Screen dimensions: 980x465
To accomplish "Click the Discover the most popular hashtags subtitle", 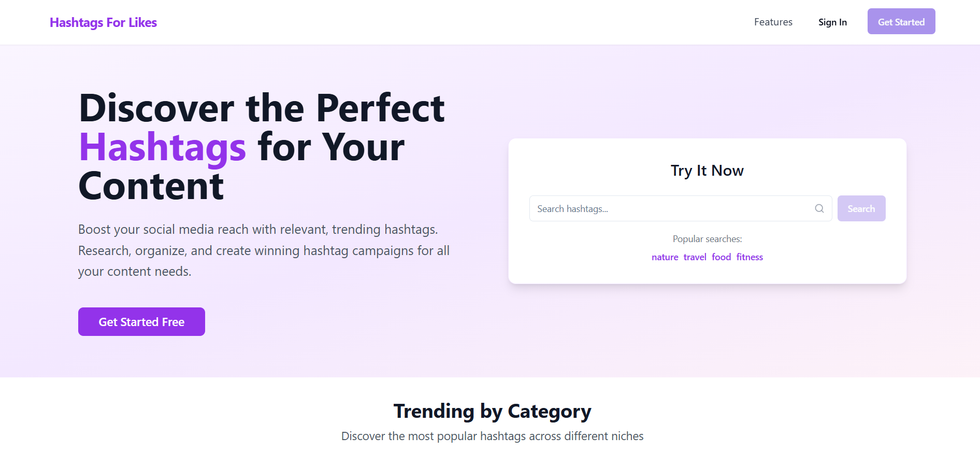I will click(492, 436).
